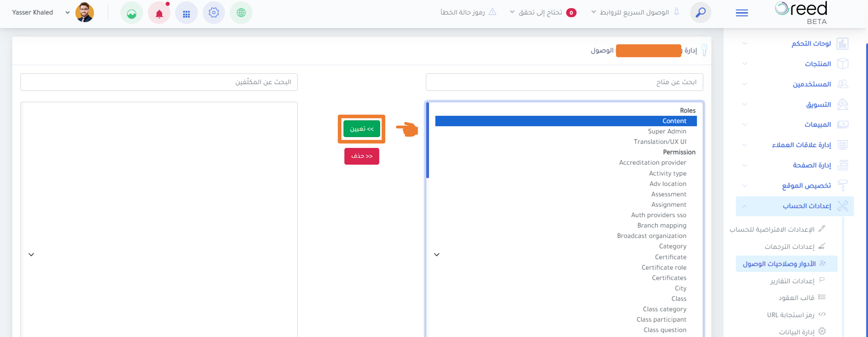This screenshot has height=337, width=868.
Task: Open the settings gear icon in header
Action: coord(214,13)
